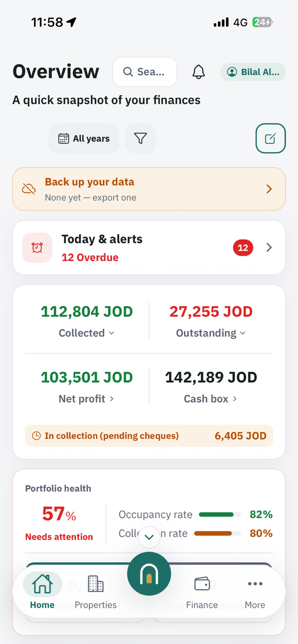The width and height of the screenshot is (298, 644).
Task: Tap the Occupancy rate progress bar
Action: (220, 515)
